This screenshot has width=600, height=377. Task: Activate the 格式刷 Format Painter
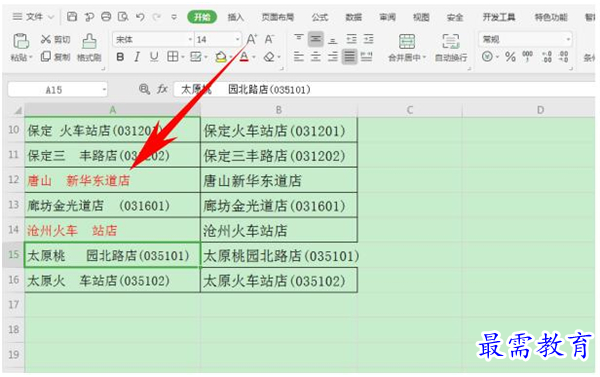[89, 48]
